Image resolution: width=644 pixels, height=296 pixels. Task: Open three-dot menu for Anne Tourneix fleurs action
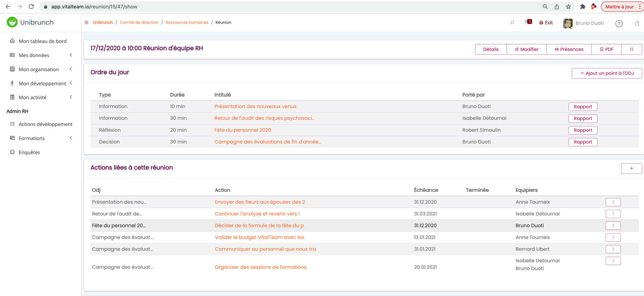[x=613, y=202]
